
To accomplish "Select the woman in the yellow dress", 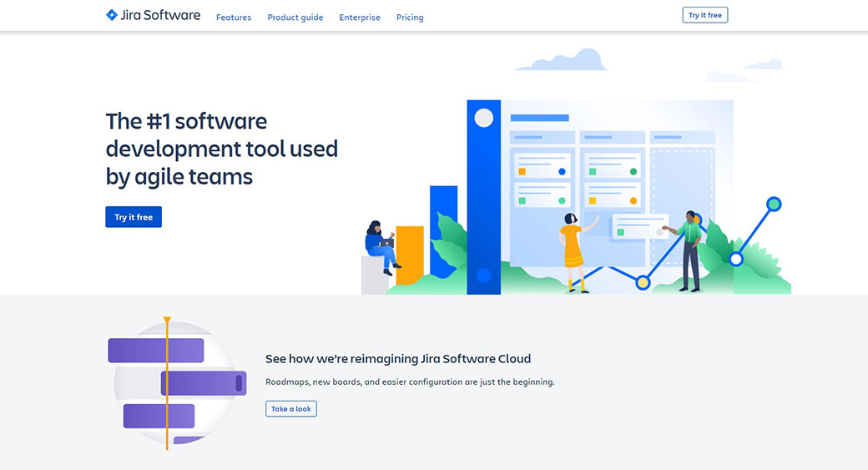I will pyautogui.click(x=573, y=250).
